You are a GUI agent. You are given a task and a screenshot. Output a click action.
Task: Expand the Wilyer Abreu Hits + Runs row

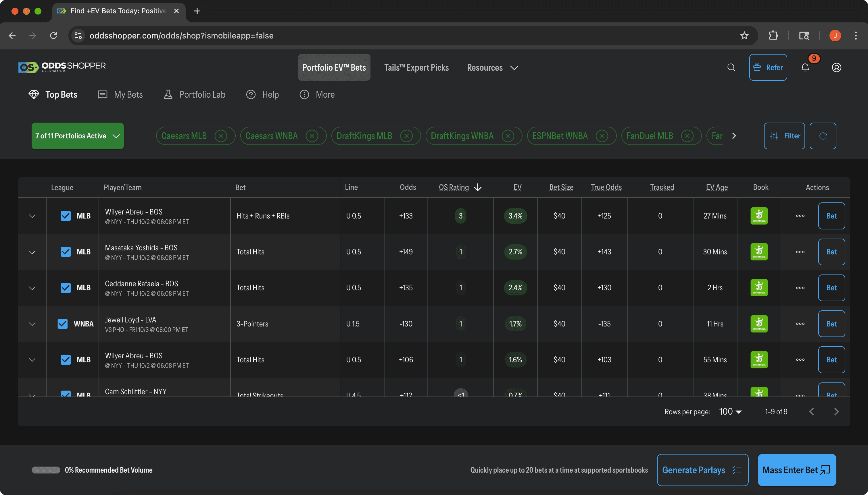[x=32, y=216]
